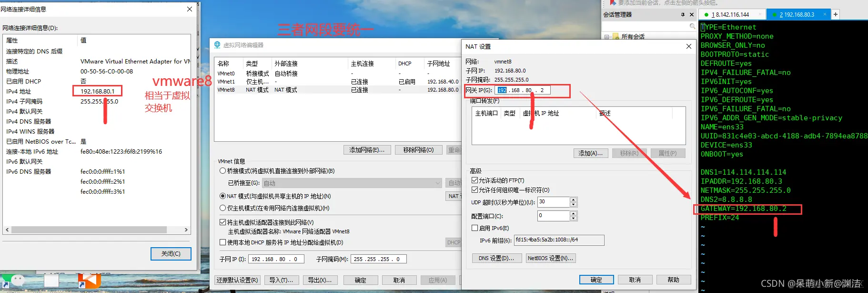
Task: Decrease the 配置端口 value
Action: tap(573, 218)
